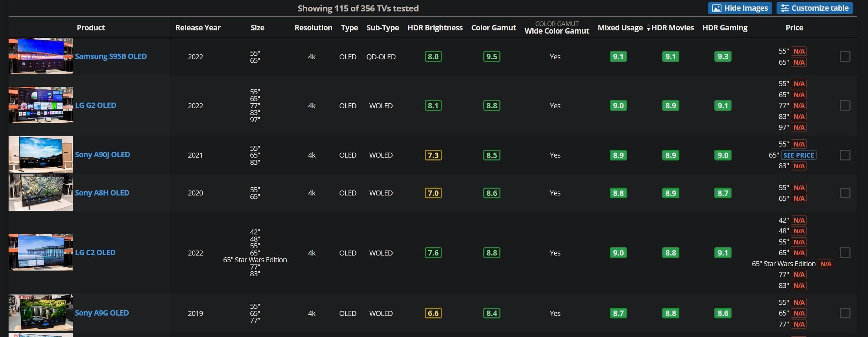Sort by the HDR Brightness column header
The image size is (868, 337).
click(x=435, y=28)
